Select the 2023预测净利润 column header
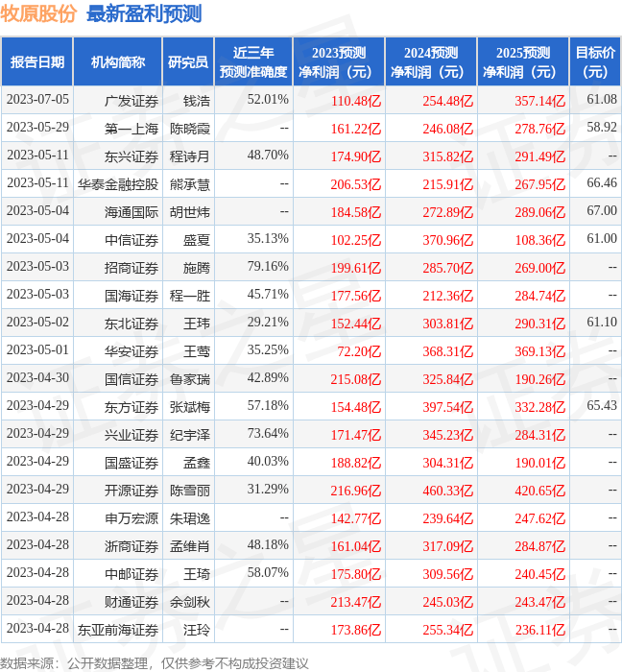This screenshot has height=672, width=622. click(x=339, y=62)
